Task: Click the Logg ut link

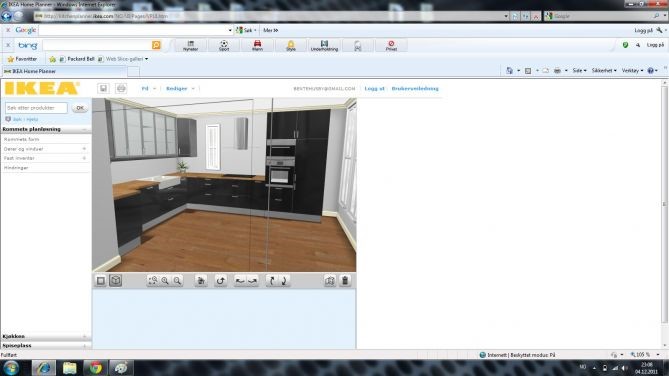Action: (x=374, y=88)
